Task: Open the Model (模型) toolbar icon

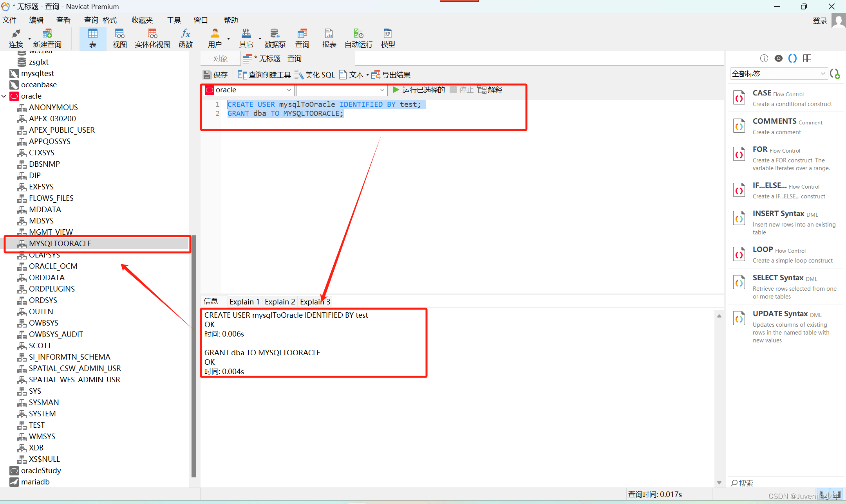Action: (x=388, y=38)
